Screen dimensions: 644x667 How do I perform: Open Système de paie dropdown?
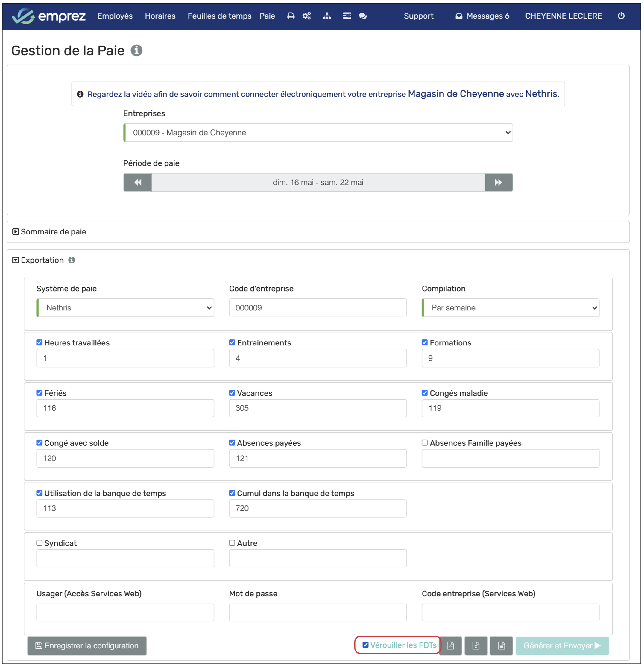click(x=125, y=308)
